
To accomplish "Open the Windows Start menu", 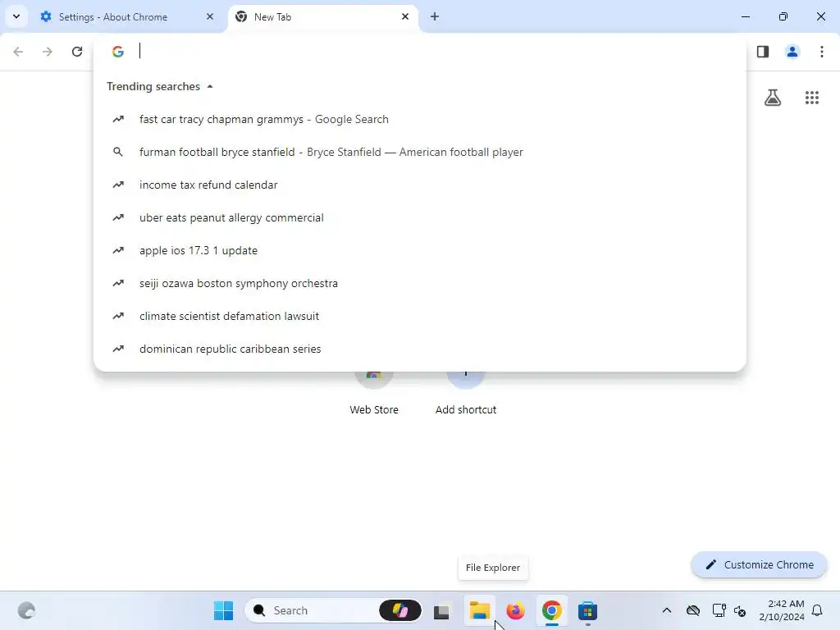I will pyautogui.click(x=223, y=610).
